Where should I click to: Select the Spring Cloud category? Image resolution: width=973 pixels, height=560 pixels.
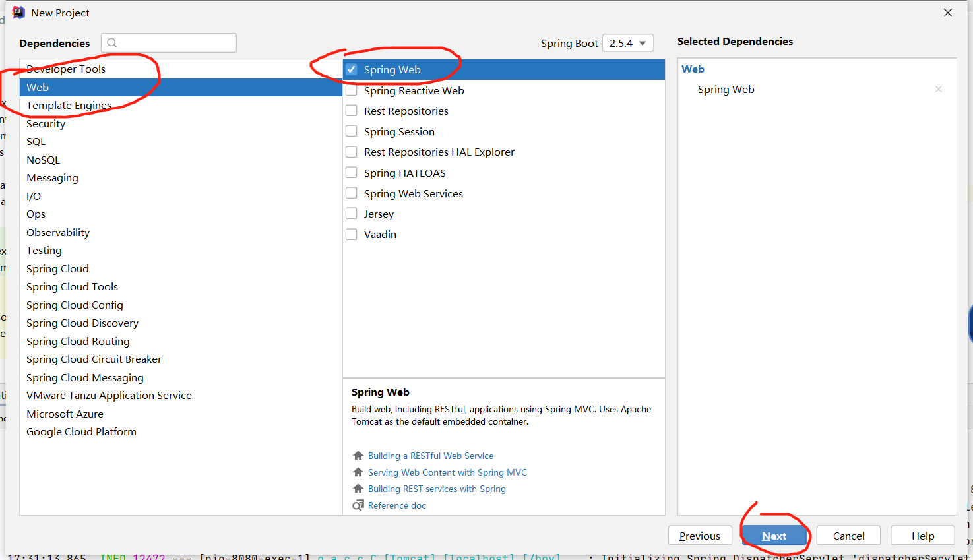click(x=181, y=268)
